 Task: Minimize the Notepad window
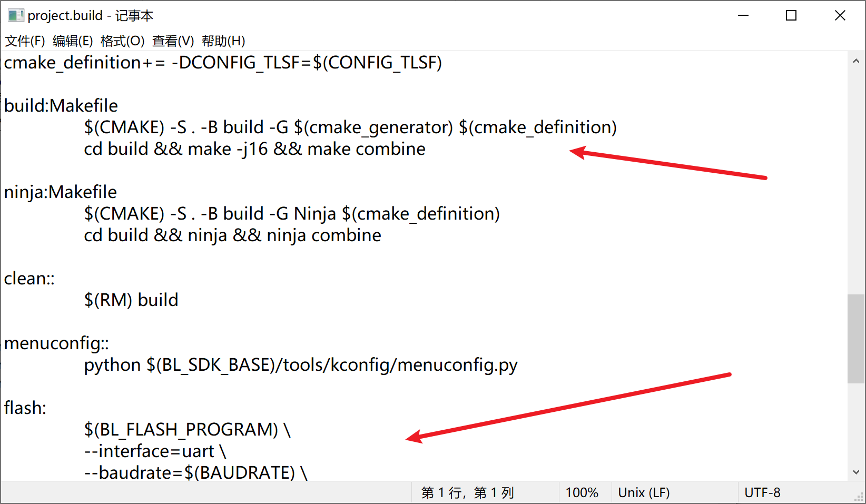tap(743, 15)
